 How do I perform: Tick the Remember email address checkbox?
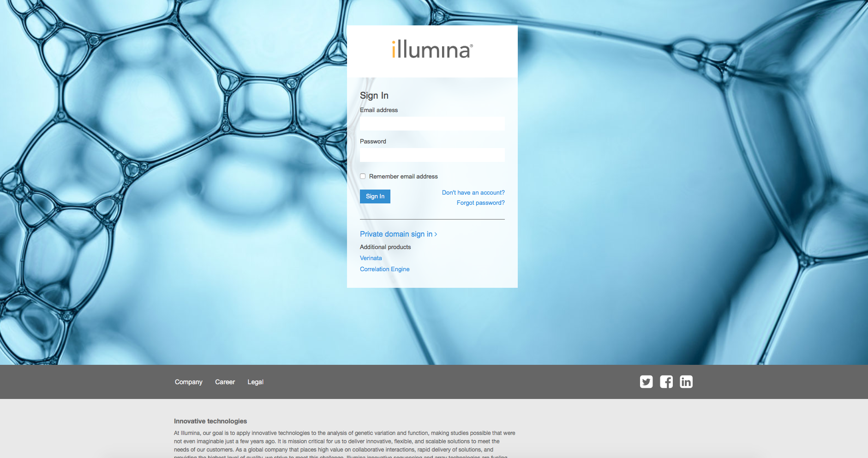click(363, 176)
